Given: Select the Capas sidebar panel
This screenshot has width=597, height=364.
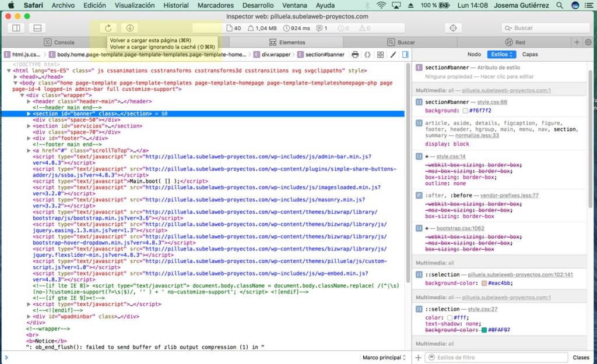Looking at the screenshot, I should coord(530,54).
